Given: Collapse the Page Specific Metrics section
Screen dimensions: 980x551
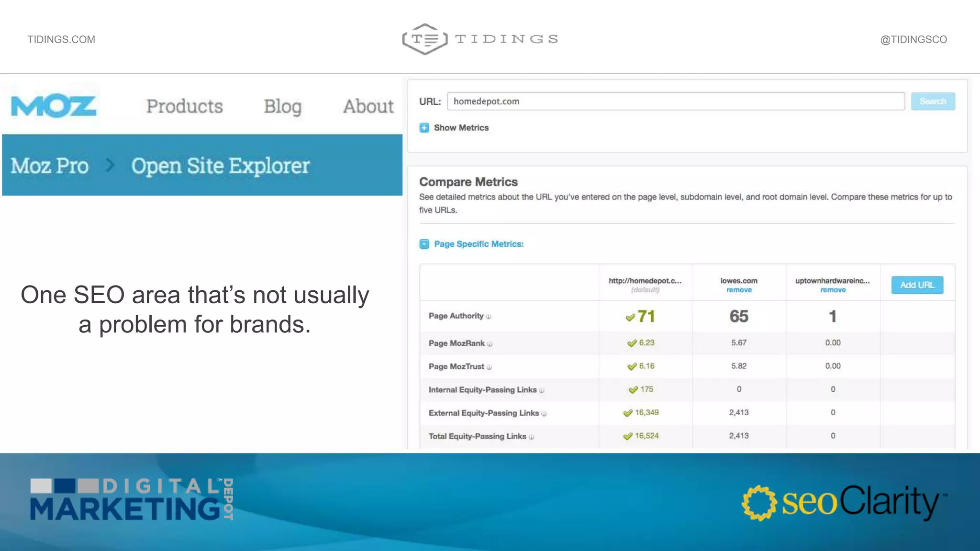Looking at the screenshot, I should 424,244.
